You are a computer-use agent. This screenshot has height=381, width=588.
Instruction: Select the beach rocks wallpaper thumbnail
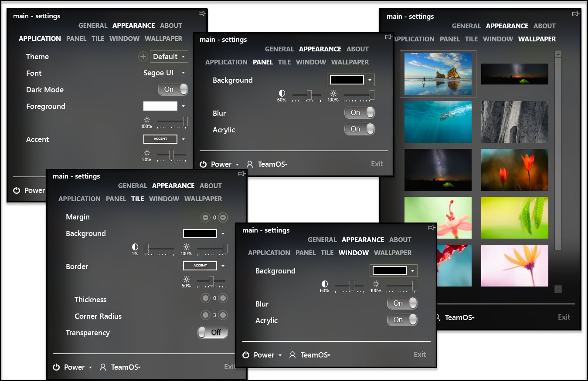coord(438,74)
